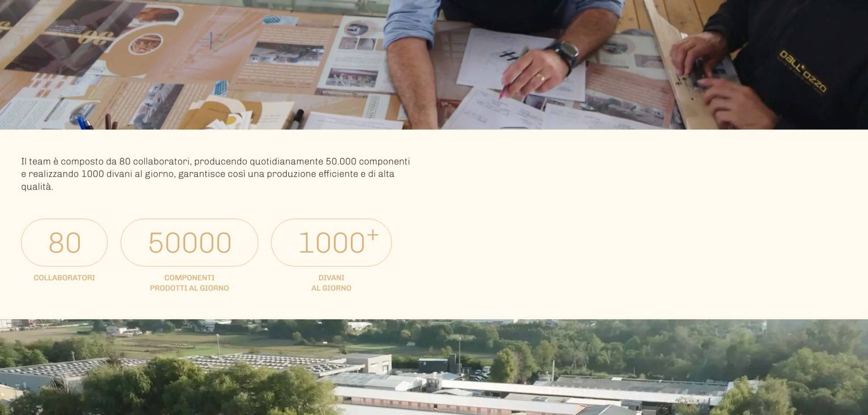Select the COMPONENTI PRODOTTI AL GIORNO label
Screen dimensions: 868x415
click(x=189, y=283)
